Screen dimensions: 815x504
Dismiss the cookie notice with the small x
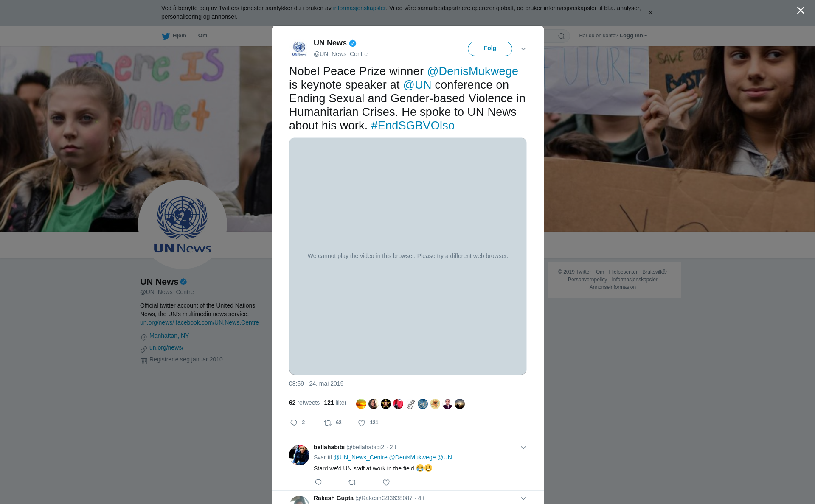[650, 13]
